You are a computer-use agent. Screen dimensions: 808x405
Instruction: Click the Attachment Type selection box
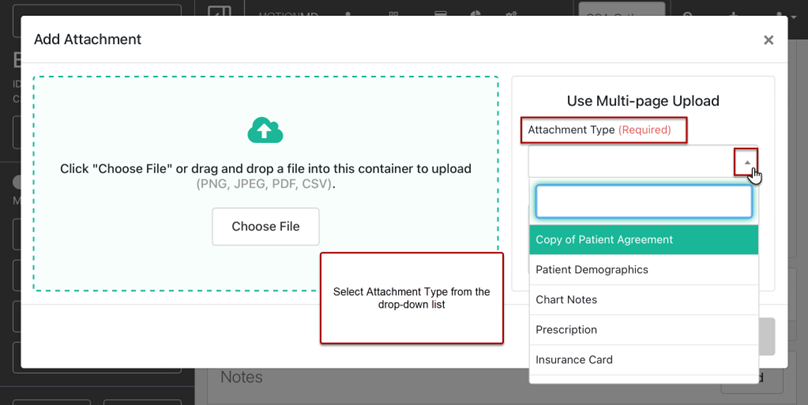coord(630,161)
